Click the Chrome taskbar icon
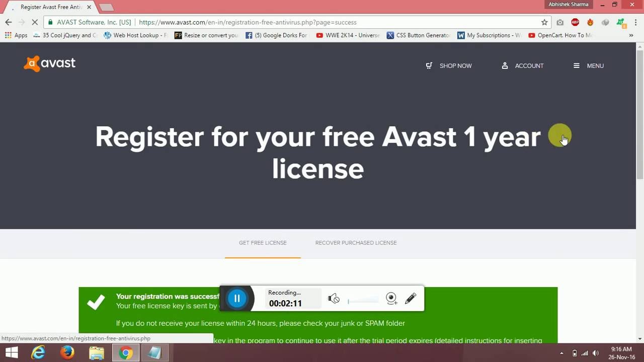This screenshot has width=644, height=362. pyautogui.click(x=126, y=353)
